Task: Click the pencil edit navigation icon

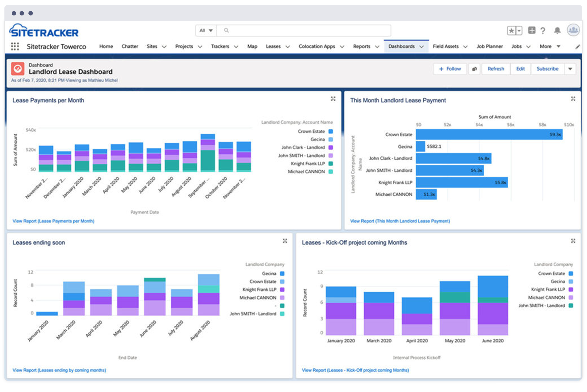Action: coord(578,47)
